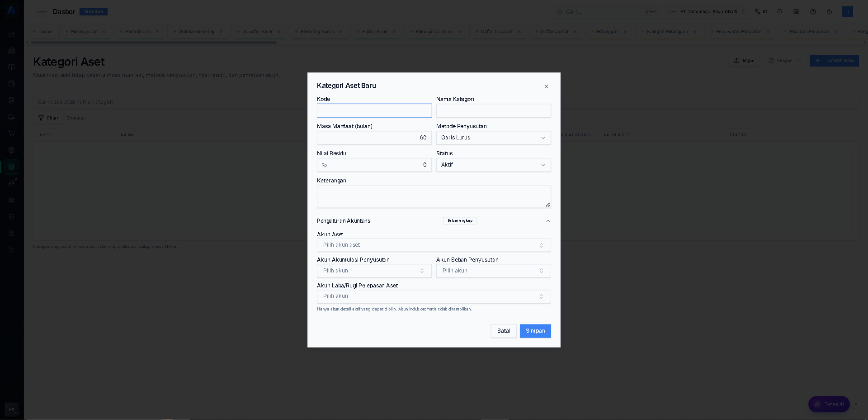This screenshot has width=868, height=420.
Task: Click the help question mark icon
Action: coord(813,12)
